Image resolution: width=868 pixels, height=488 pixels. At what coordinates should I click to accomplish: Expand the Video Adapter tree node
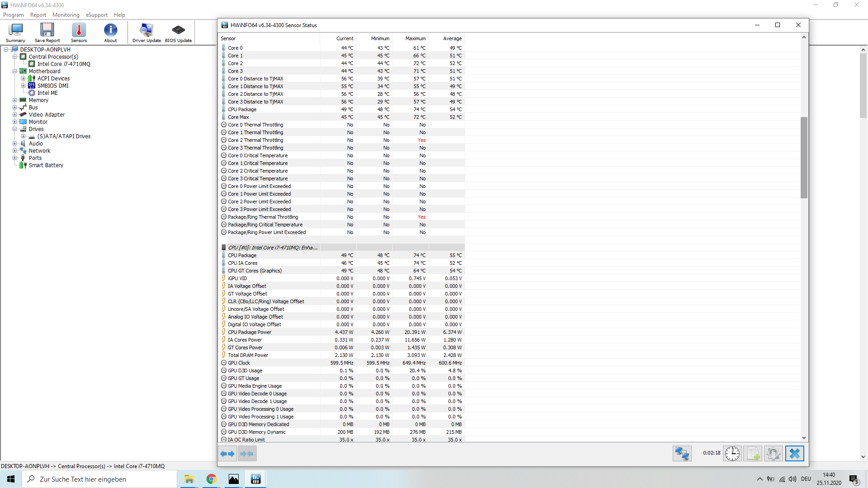(x=15, y=115)
